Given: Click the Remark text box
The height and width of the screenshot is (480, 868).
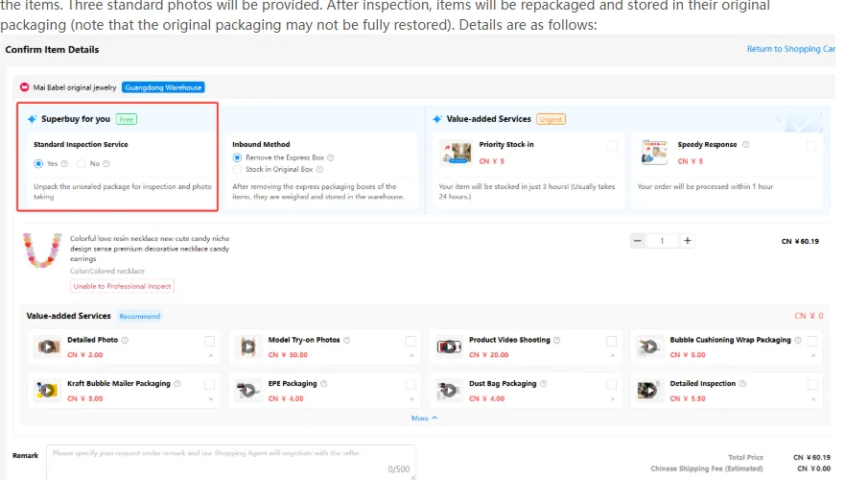Looking at the screenshot, I should 231,461.
